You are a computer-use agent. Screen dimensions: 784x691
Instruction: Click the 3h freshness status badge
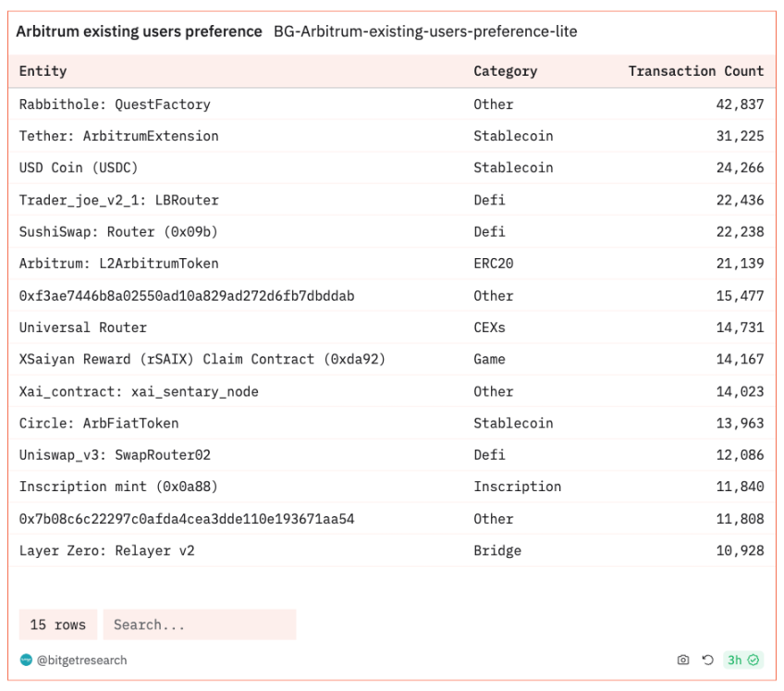(x=742, y=660)
